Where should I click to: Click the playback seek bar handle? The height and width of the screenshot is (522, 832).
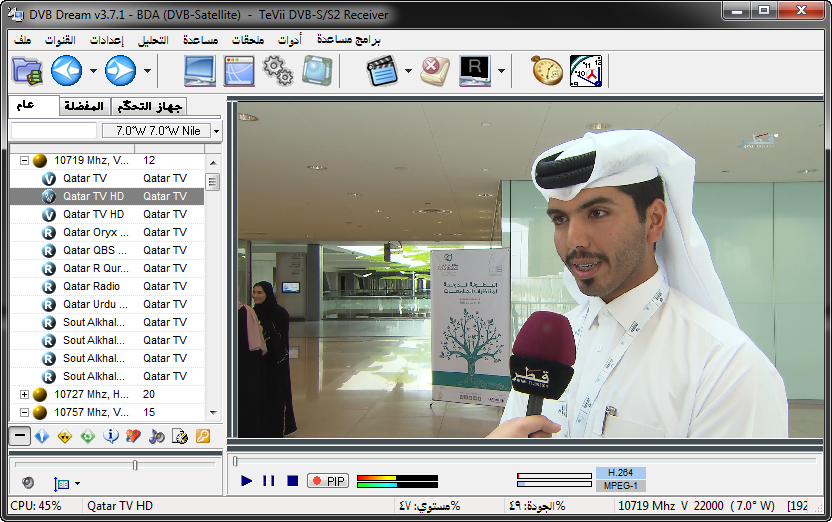(x=235, y=461)
